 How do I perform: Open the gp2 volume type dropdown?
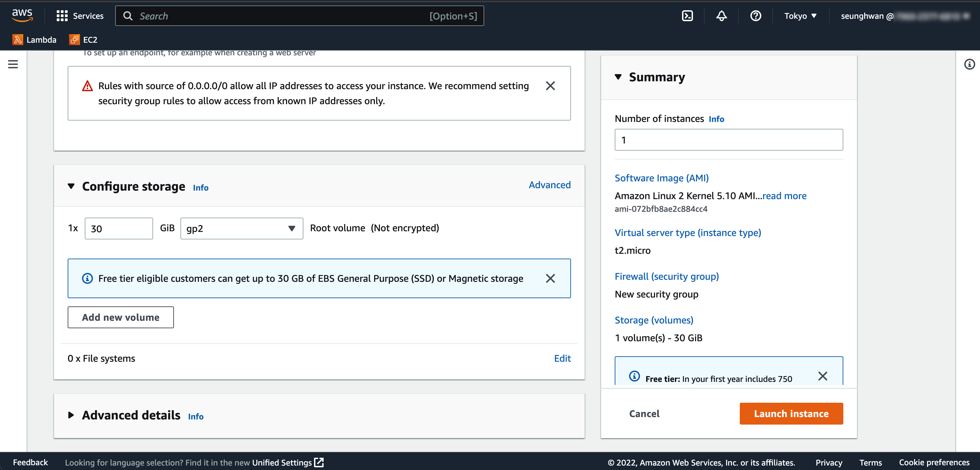[x=242, y=229]
